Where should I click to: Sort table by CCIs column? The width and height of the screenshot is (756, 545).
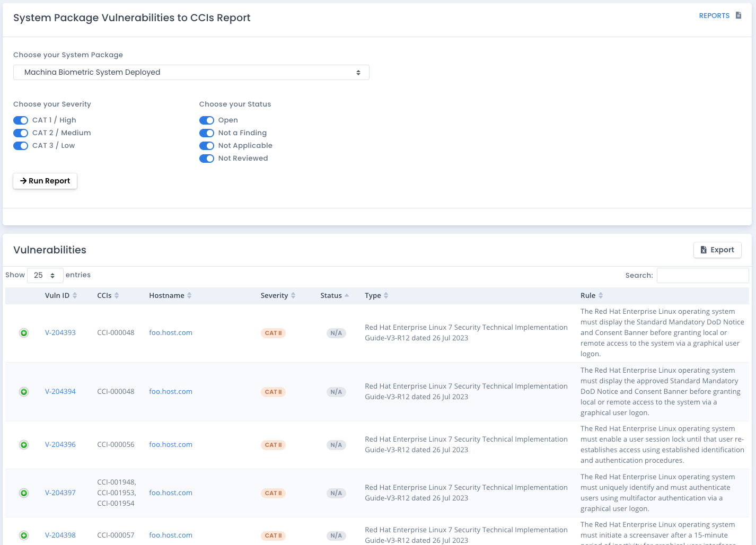[x=108, y=295]
